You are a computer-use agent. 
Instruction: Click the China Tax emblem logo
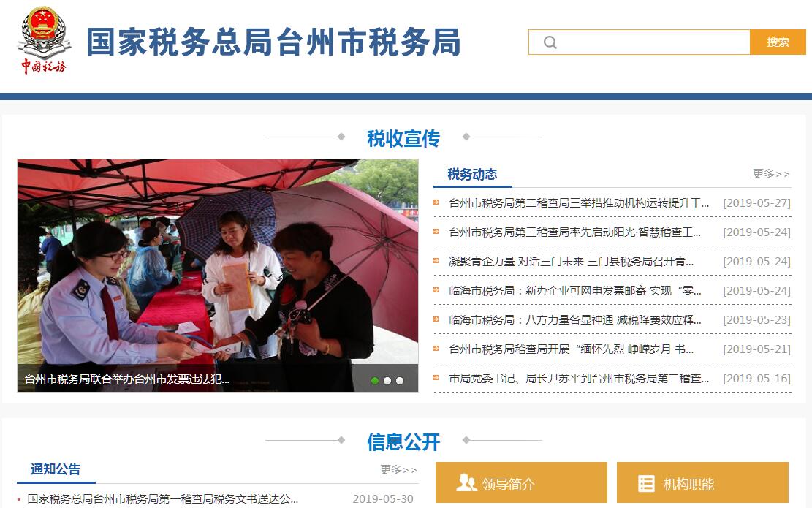[x=44, y=40]
